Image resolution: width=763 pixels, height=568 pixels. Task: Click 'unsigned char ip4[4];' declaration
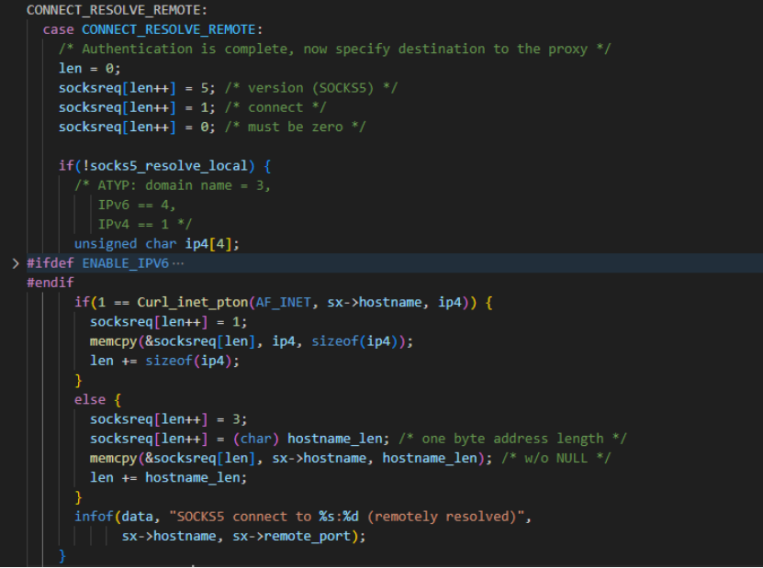point(157,244)
